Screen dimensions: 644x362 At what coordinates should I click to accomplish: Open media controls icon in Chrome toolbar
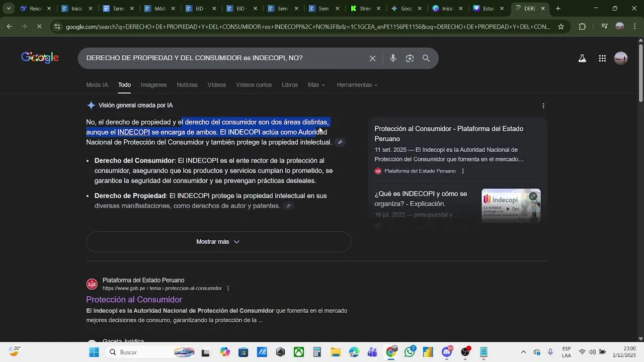604,27
